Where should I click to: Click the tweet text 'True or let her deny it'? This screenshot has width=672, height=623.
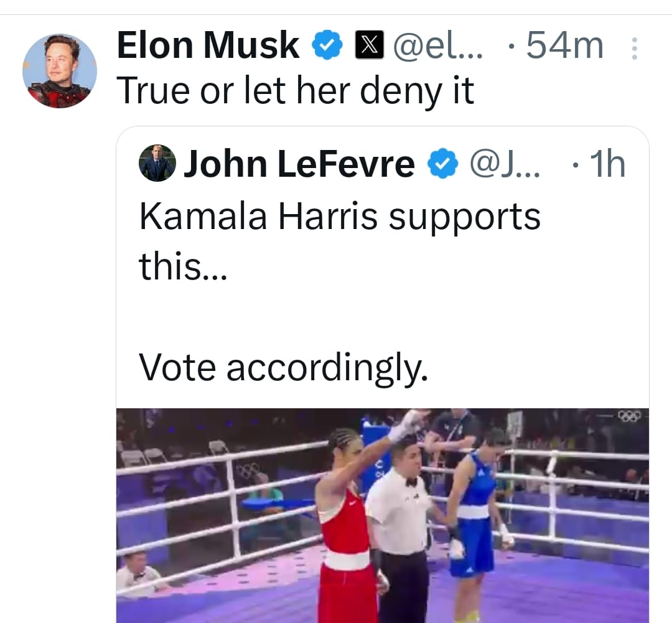pyautogui.click(x=295, y=91)
